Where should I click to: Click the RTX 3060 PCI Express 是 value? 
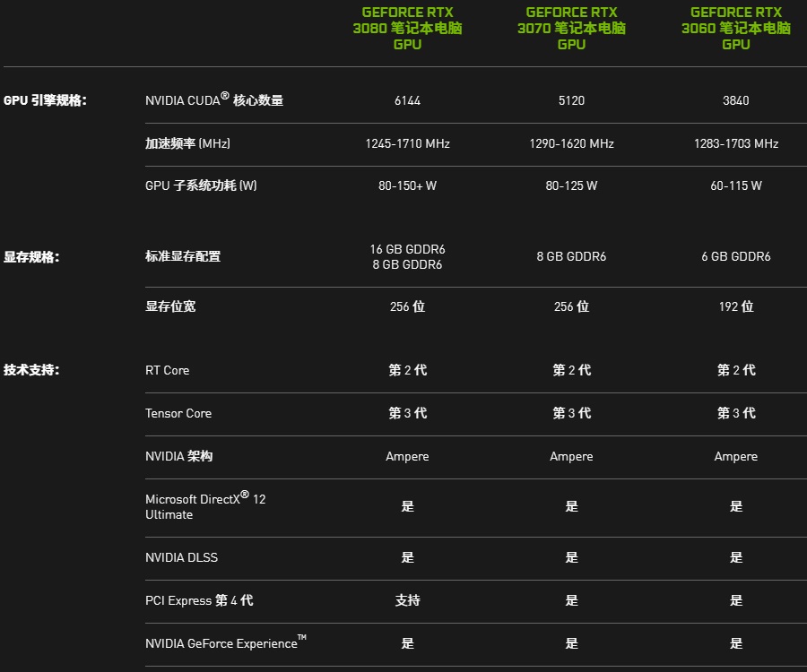click(736, 600)
